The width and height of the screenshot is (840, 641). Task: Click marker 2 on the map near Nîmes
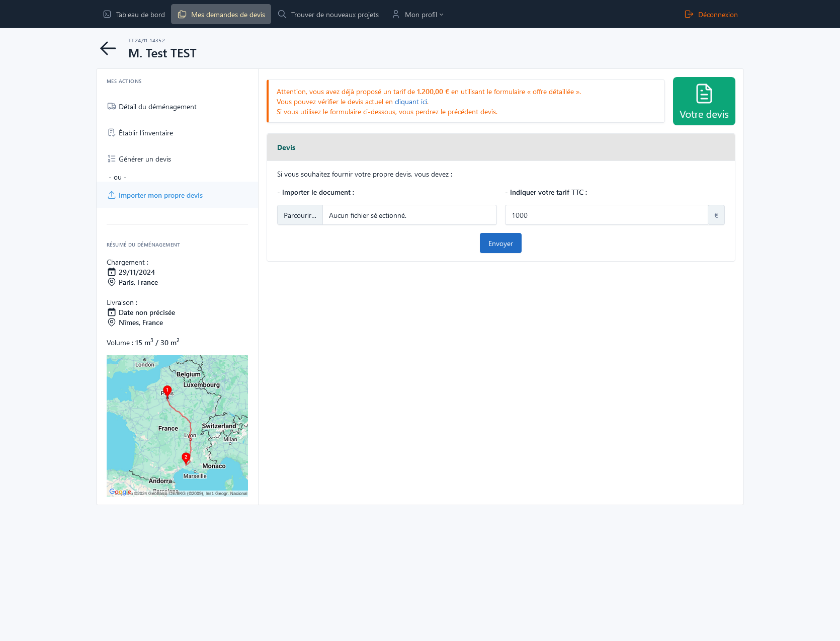pyautogui.click(x=186, y=457)
